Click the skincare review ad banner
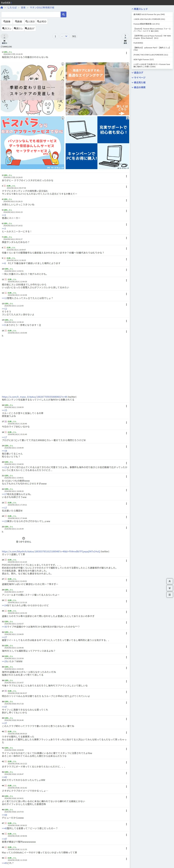 tap(32, 89)
